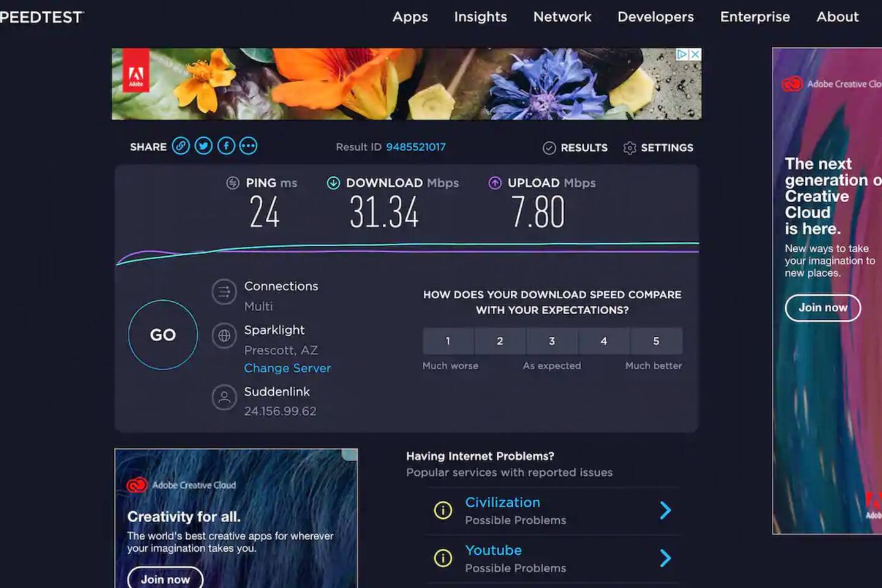This screenshot has width=882, height=588.
Task: Click the Results checkmark icon
Action: click(549, 148)
